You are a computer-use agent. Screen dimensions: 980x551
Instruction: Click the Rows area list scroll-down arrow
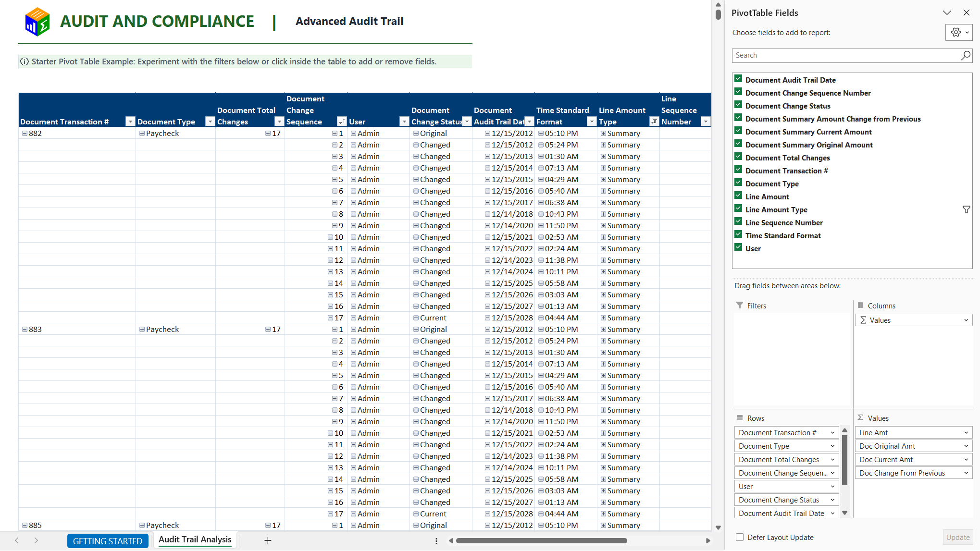(x=844, y=513)
